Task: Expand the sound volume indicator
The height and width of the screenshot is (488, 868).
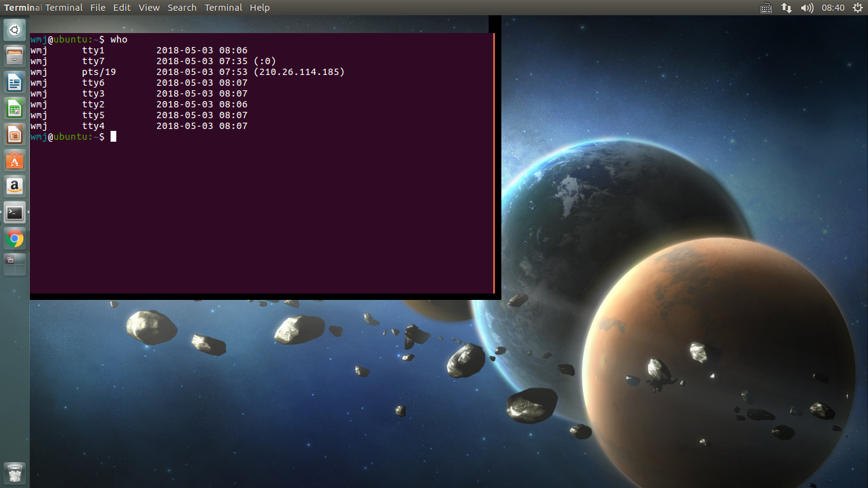Action: [x=807, y=8]
